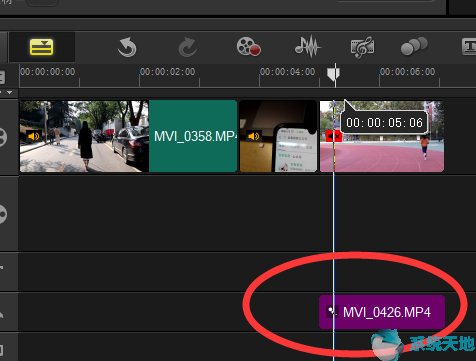
Task: Select the purple MVI_0426.MP4 audio clip
Action: [x=382, y=312]
